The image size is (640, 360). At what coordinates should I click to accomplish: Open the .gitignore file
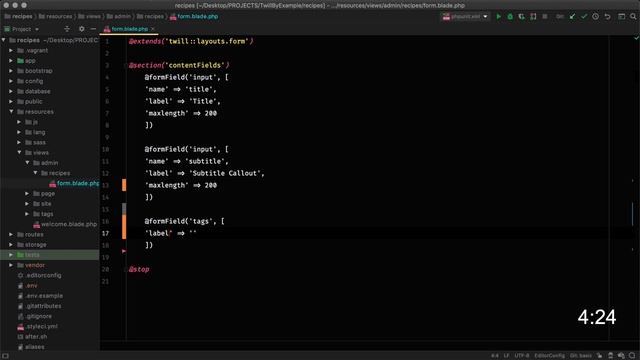pos(35,316)
